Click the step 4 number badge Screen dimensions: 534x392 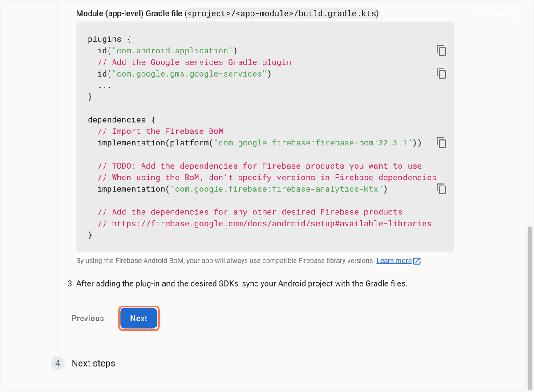(x=57, y=364)
